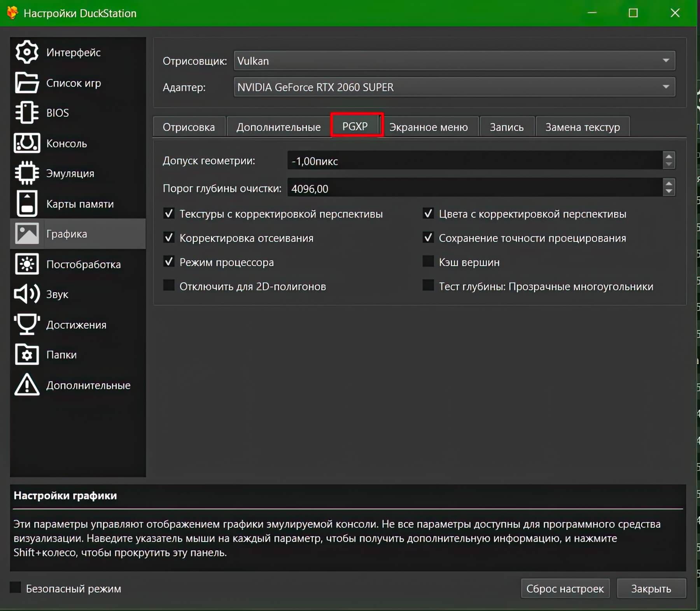Viewport: 700px width, 611px height.
Task: Click the Закрыть button
Action: pos(651,588)
